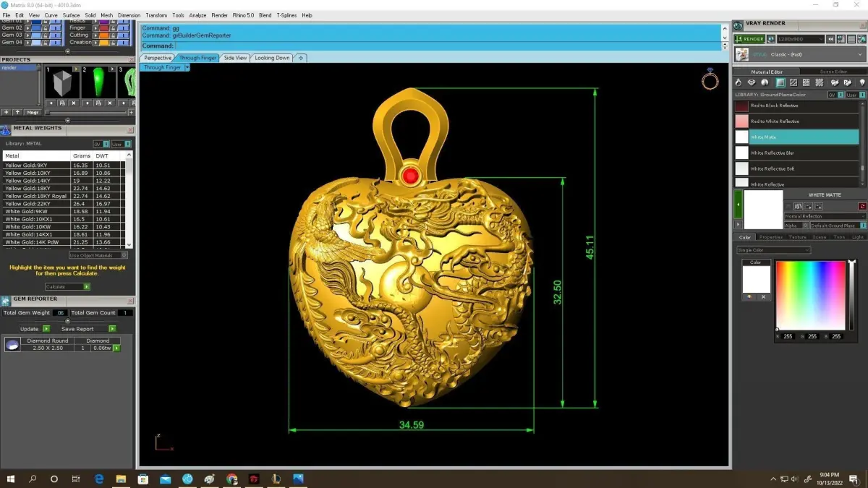Select the Yellow Gold:18KY row
868x488 pixels.
(x=64, y=188)
